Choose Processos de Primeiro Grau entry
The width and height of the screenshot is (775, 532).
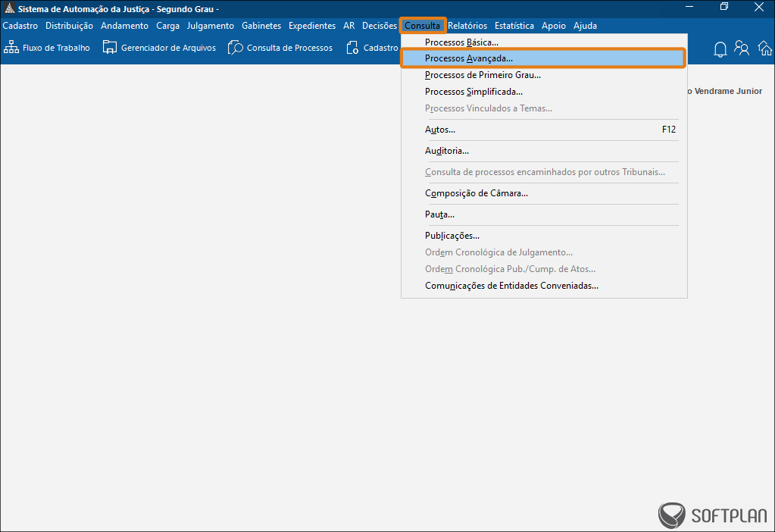(x=544, y=75)
